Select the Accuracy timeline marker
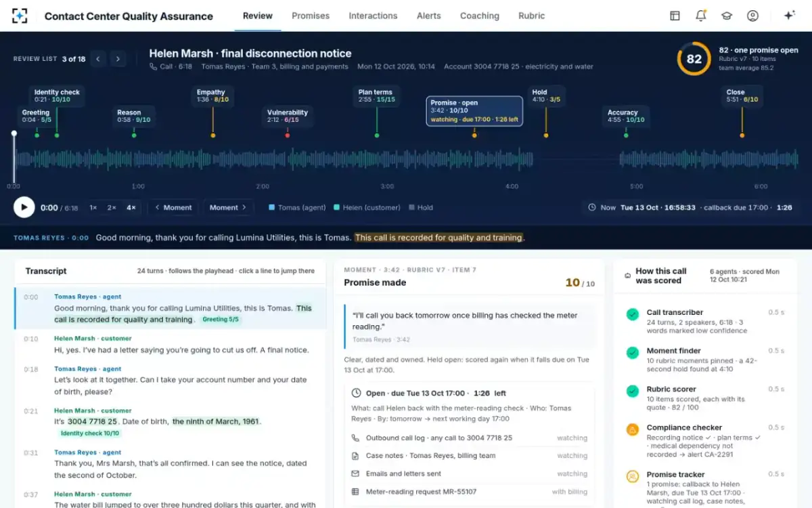Screen dimensions: 812x508 tap(626, 116)
